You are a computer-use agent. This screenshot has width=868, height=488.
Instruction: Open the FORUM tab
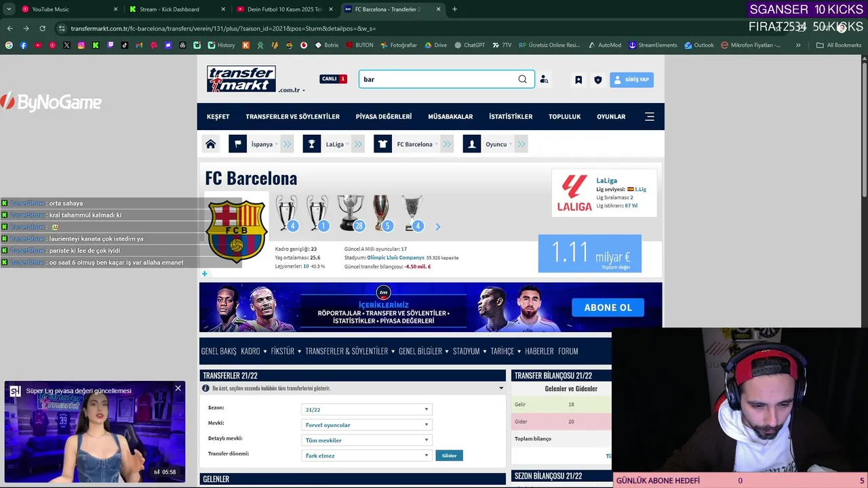[x=568, y=351]
